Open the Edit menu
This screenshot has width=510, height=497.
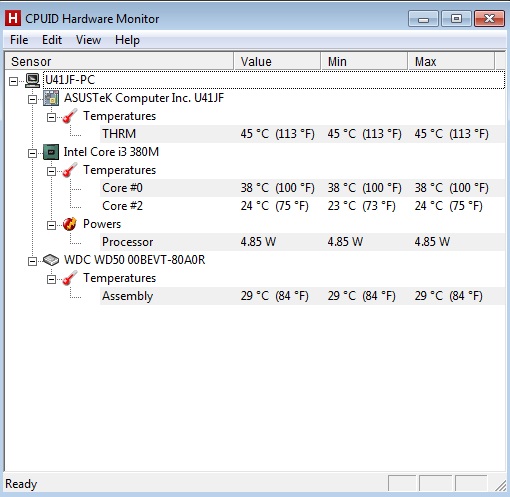tap(52, 40)
